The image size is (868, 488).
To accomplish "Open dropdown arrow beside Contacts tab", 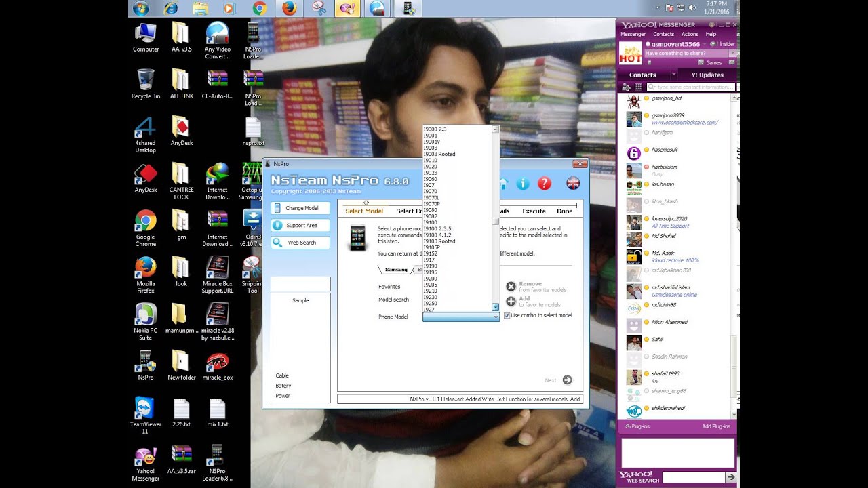I will pyautogui.click(x=673, y=75).
